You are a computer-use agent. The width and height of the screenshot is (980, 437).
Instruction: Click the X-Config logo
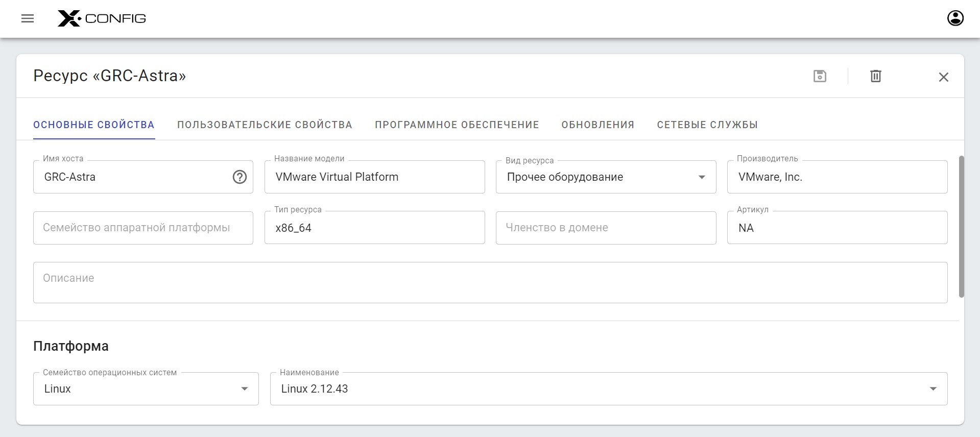102,19
